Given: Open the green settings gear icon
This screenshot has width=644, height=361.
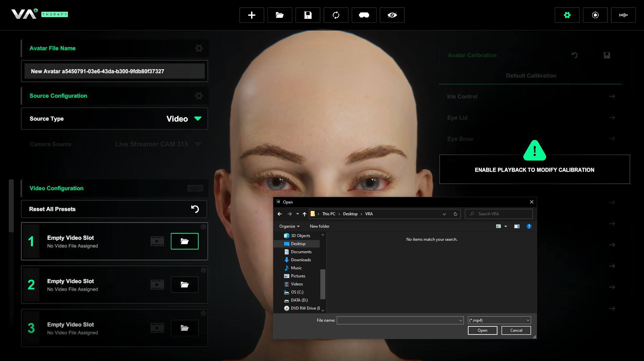Looking at the screenshot, I should (x=567, y=15).
